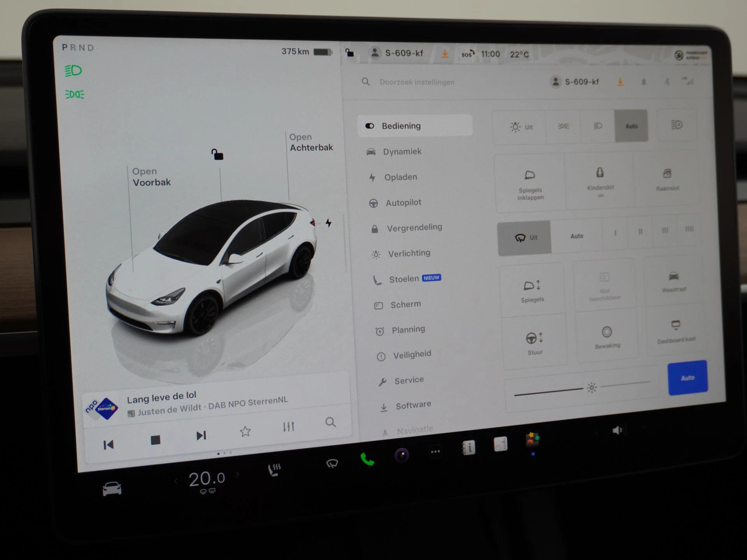Open the Dashboard kast glovebox
Image resolution: width=747 pixels, height=560 pixels.
coord(676,332)
